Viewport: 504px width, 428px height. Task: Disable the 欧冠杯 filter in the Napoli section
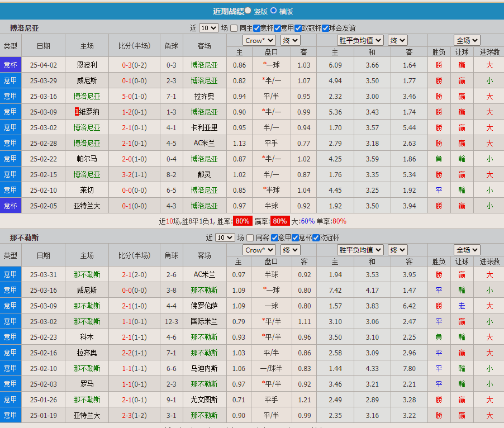pyautogui.click(x=315, y=237)
